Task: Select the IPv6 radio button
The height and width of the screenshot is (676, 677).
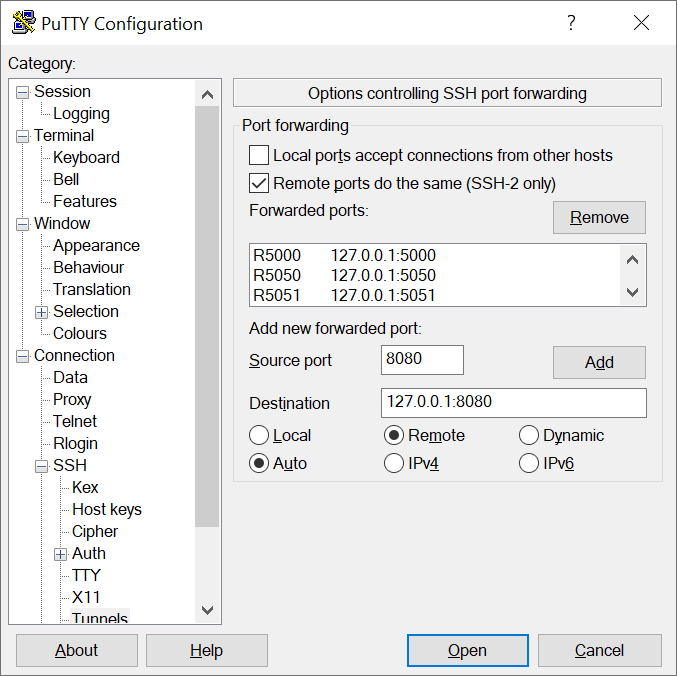Action: (528, 463)
